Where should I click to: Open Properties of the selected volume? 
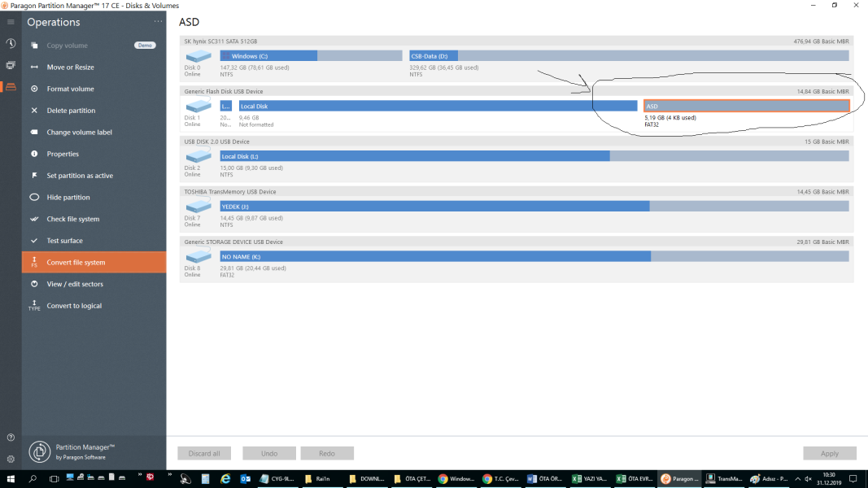[x=63, y=154]
